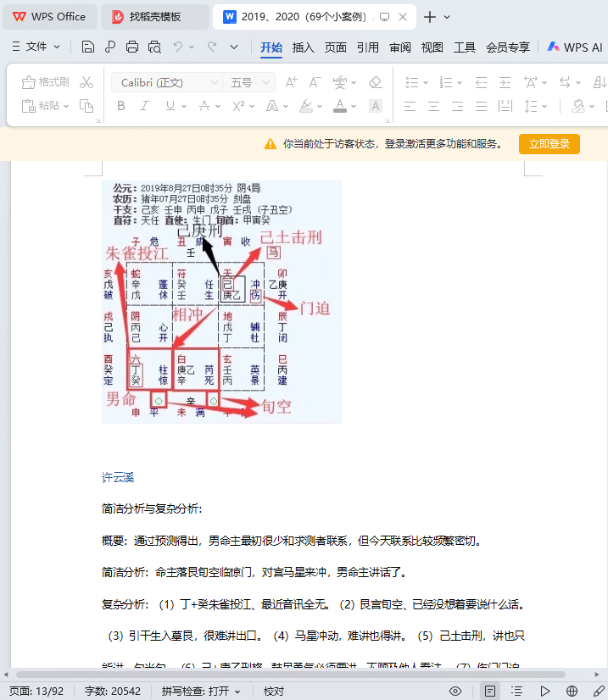This screenshot has width=608, height=700.
Task: Switch to the 插入 ribbon tab
Action: click(x=304, y=47)
